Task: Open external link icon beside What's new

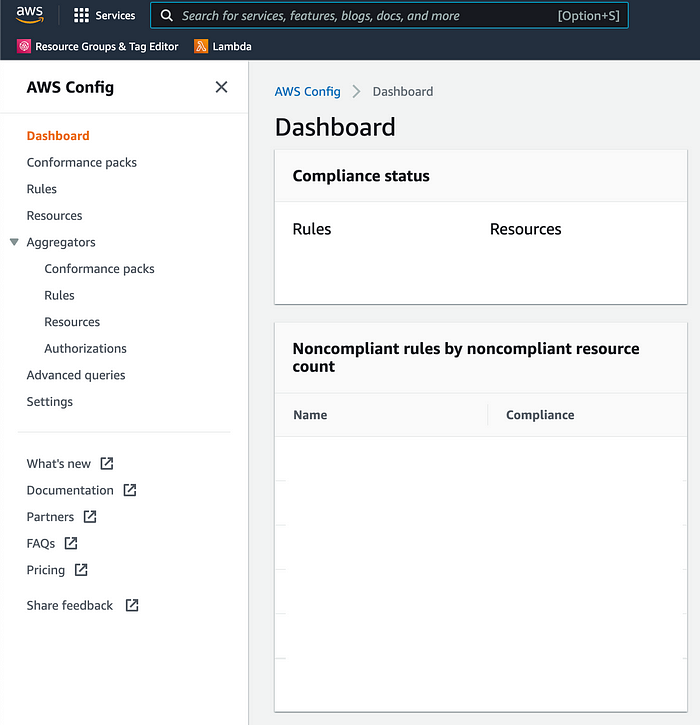Action: point(107,463)
